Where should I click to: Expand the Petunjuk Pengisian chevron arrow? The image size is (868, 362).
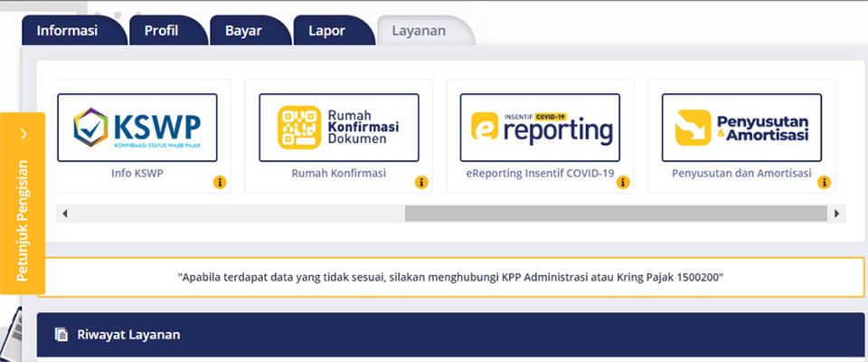tap(24, 134)
